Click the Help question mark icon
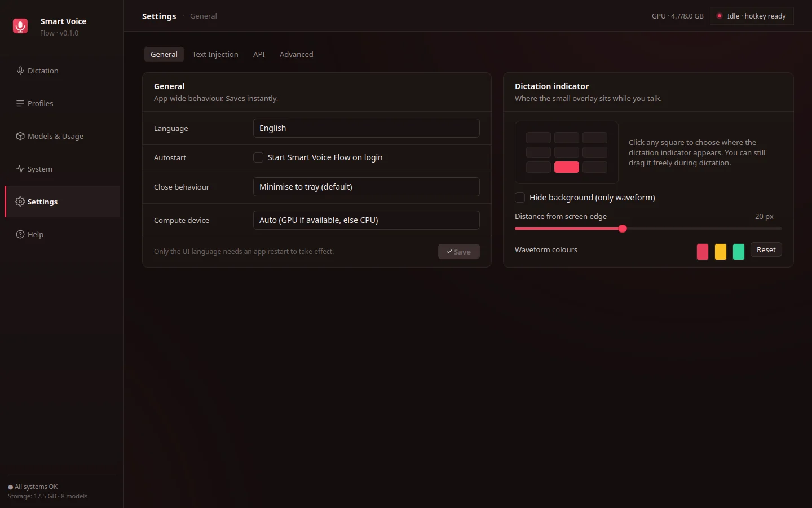The width and height of the screenshot is (812, 508). tap(20, 234)
